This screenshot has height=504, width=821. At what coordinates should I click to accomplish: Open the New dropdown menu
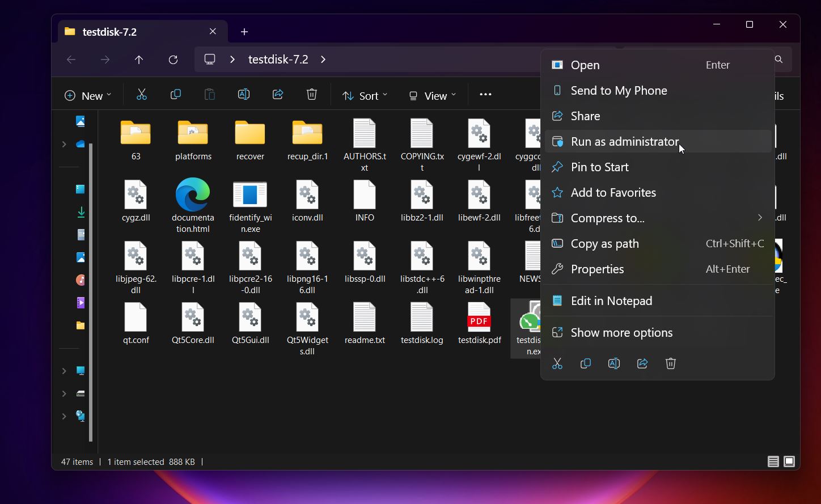pyautogui.click(x=88, y=95)
